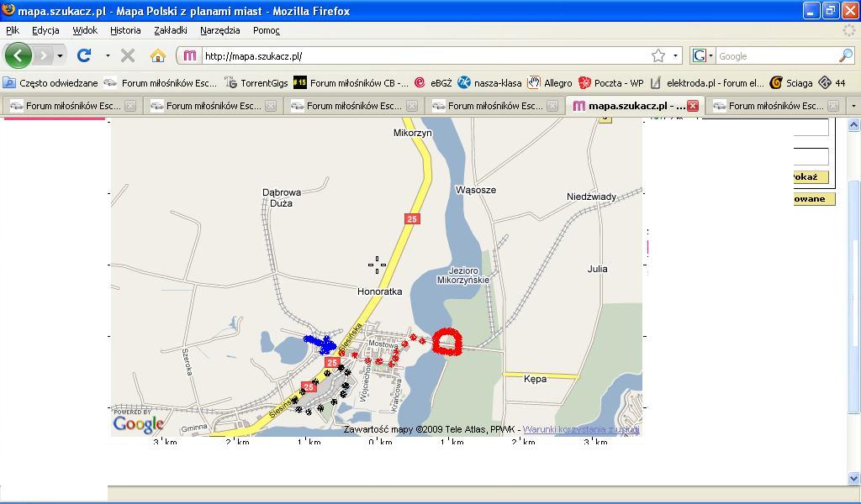
Task: Close the mapa.szukacz.pl tab
Action: click(x=692, y=106)
